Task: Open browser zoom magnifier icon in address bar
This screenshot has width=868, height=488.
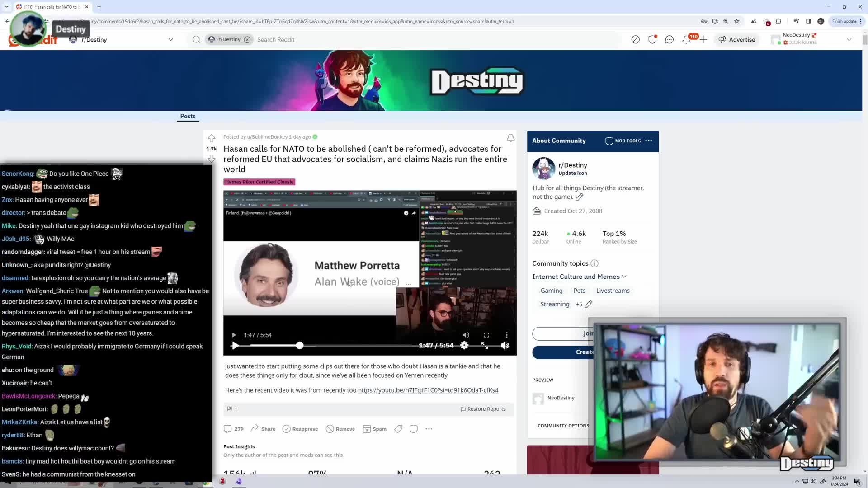Action: click(x=726, y=21)
